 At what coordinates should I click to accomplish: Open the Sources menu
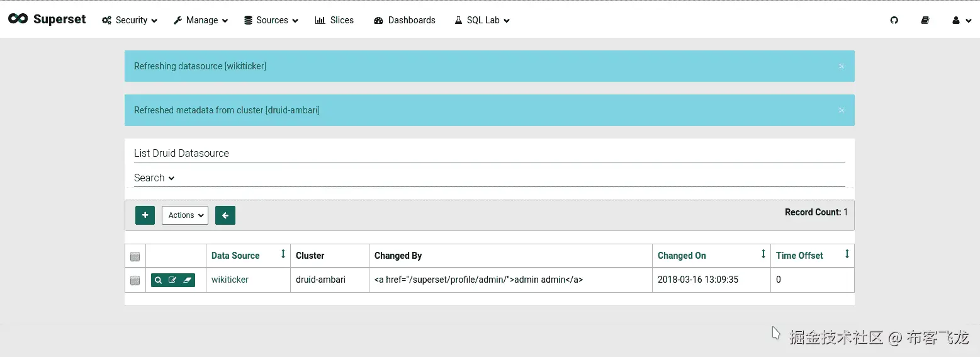(x=271, y=20)
